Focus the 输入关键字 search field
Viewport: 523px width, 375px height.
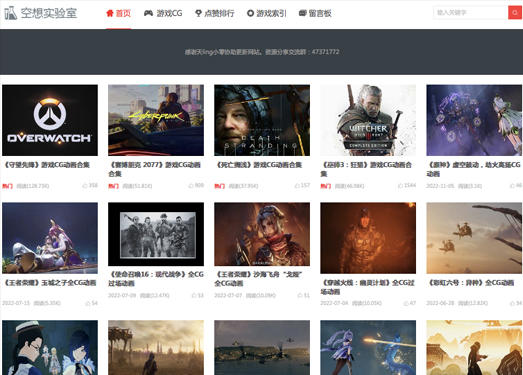tap(471, 13)
